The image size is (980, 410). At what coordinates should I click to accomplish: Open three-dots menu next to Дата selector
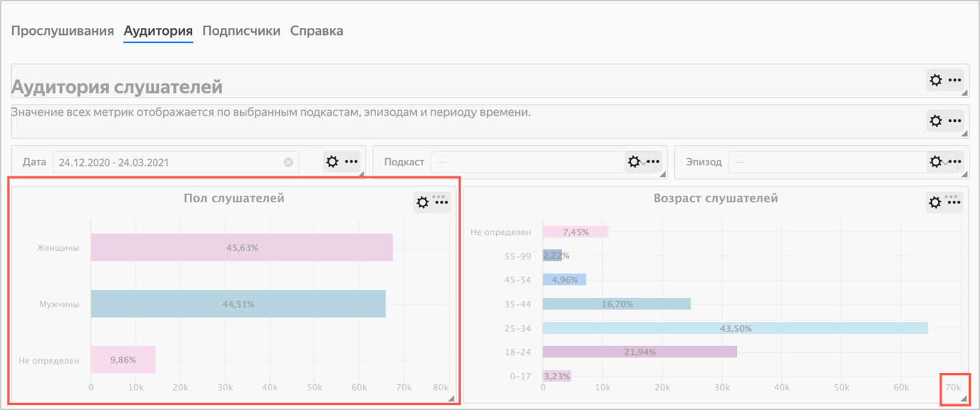[x=351, y=162]
